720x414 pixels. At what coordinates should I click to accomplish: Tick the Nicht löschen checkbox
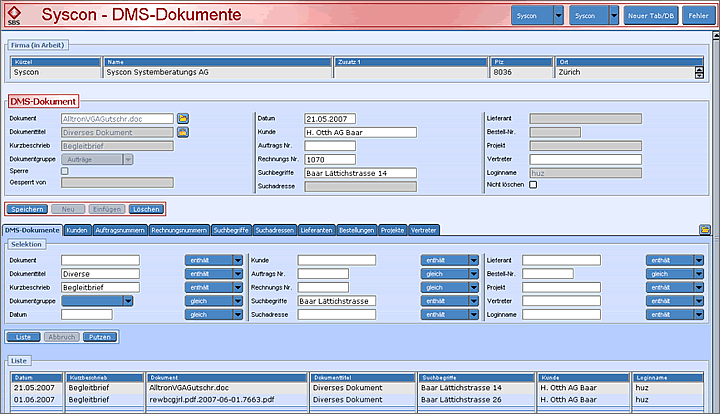(533, 185)
